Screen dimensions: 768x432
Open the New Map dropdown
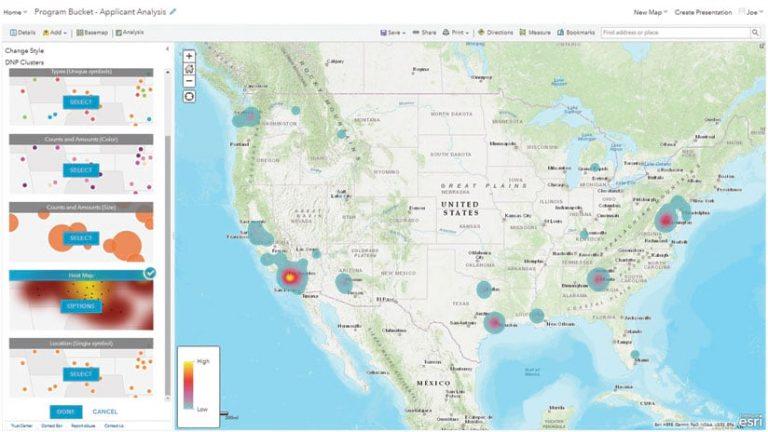click(650, 12)
